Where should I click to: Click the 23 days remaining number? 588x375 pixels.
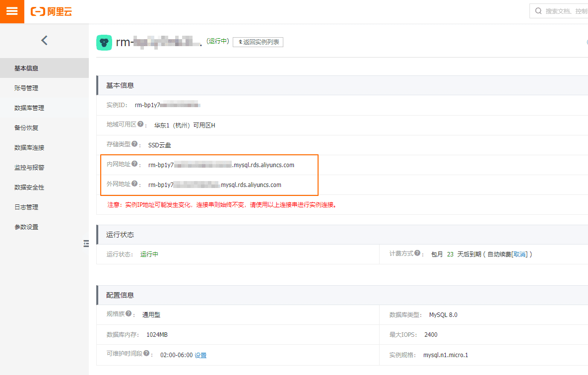click(450, 254)
